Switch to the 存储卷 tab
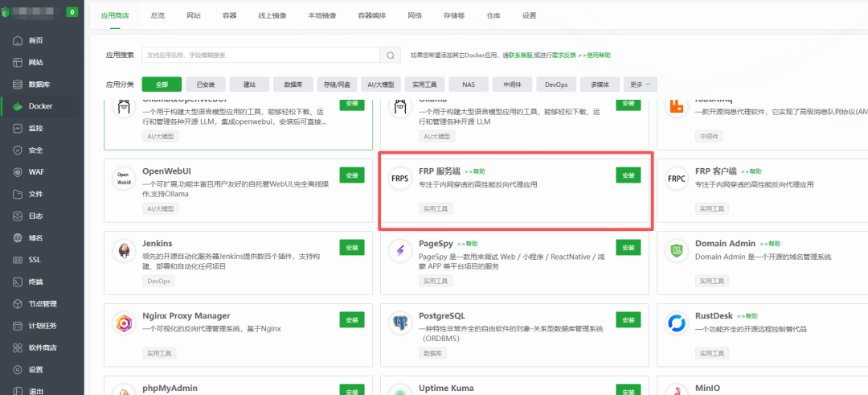The width and height of the screenshot is (868, 395). click(x=454, y=15)
